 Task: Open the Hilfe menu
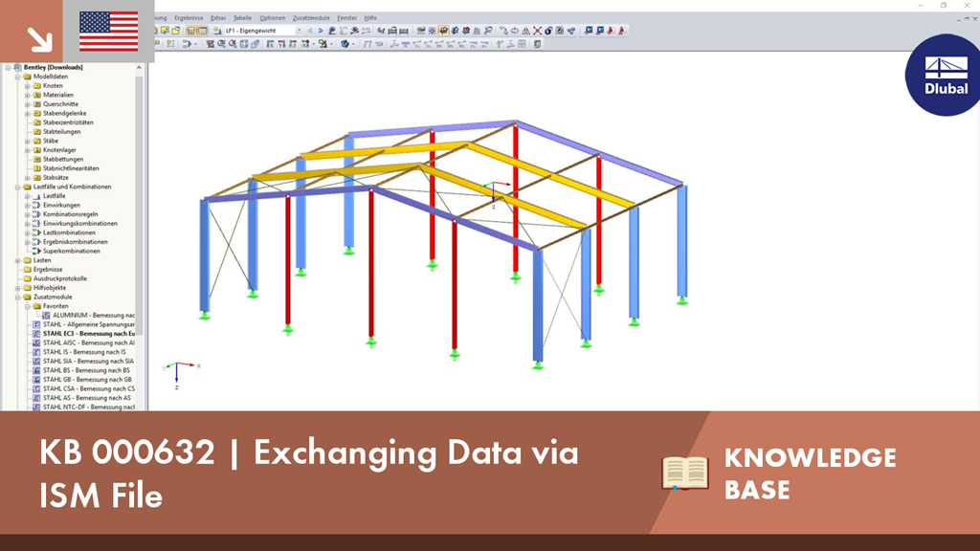point(370,18)
